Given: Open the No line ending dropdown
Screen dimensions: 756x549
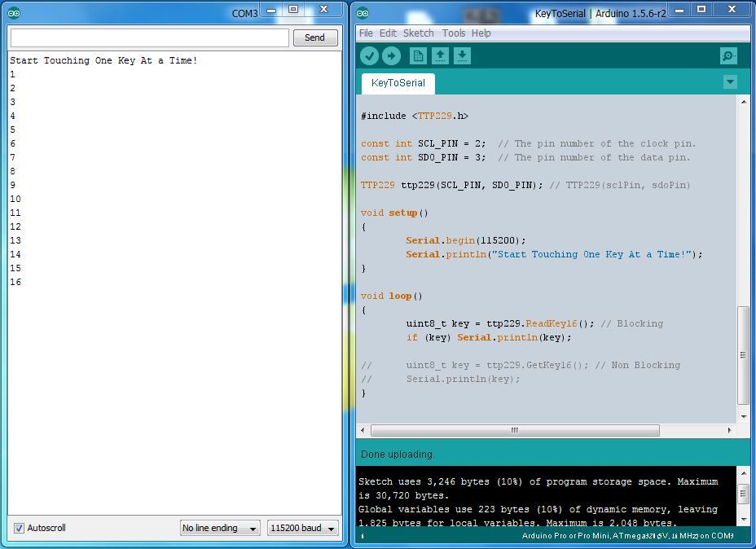Looking at the screenshot, I should [x=220, y=528].
